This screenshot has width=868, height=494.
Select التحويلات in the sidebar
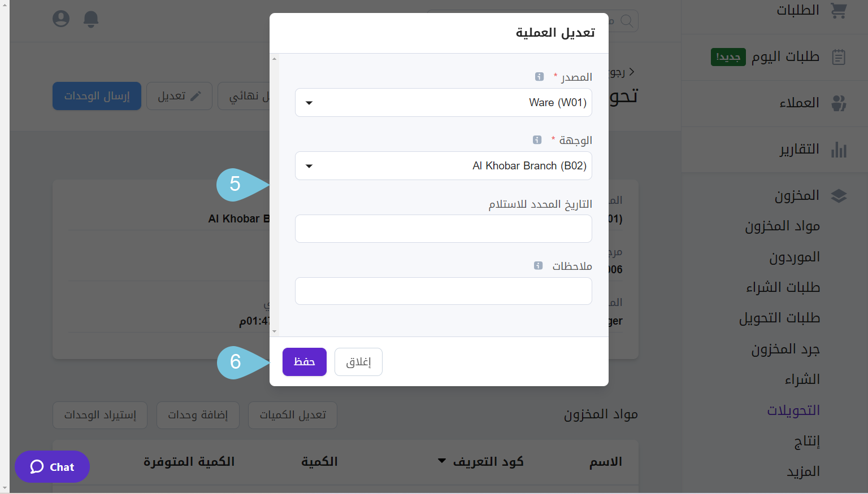coord(794,410)
